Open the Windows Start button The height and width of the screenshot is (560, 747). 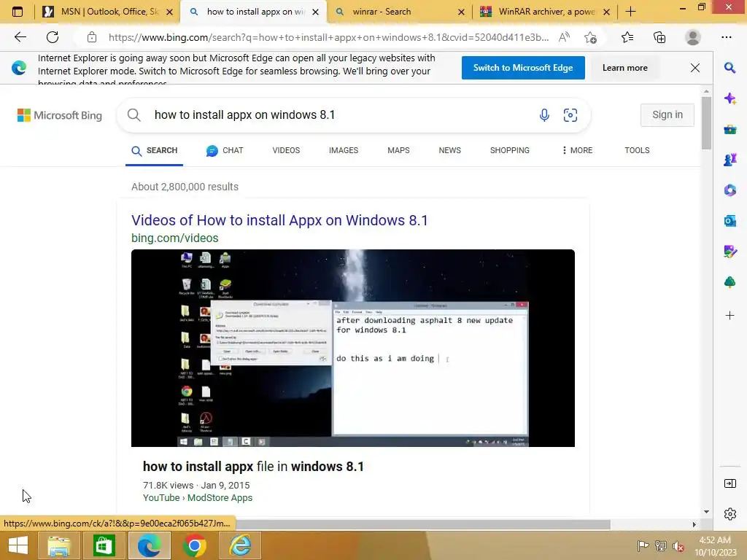(18, 545)
